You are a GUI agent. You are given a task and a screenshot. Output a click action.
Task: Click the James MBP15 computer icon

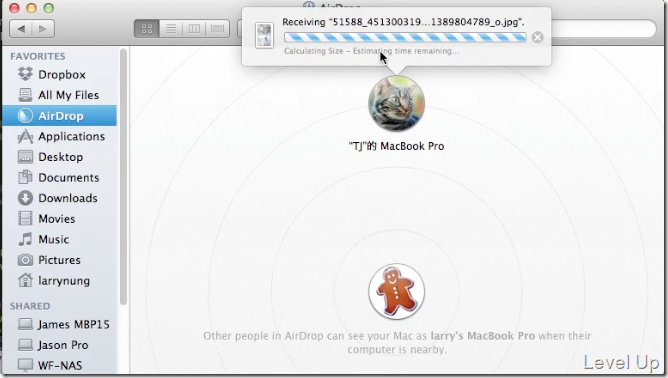coord(25,324)
